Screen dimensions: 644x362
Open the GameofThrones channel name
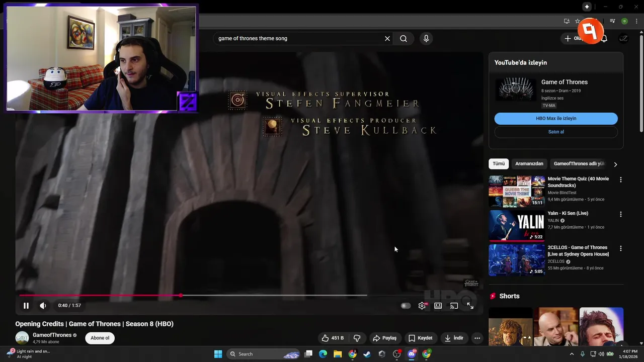point(52,335)
